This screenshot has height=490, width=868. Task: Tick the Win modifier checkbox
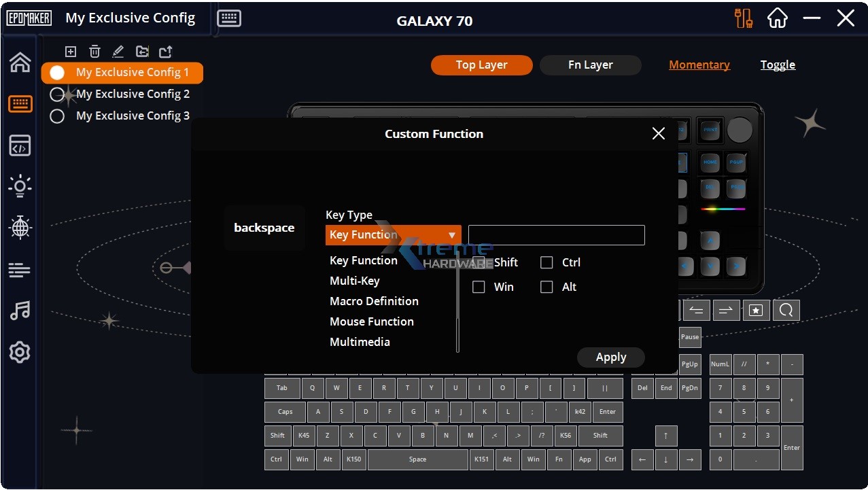click(479, 287)
